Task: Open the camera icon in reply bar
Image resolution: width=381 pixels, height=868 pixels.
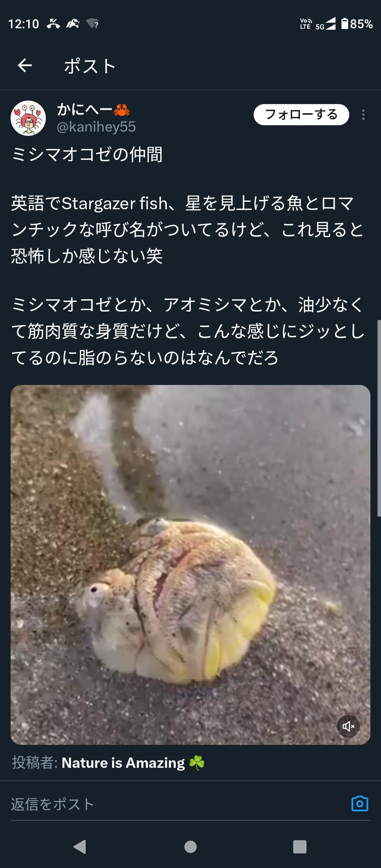Action: [360, 804]
